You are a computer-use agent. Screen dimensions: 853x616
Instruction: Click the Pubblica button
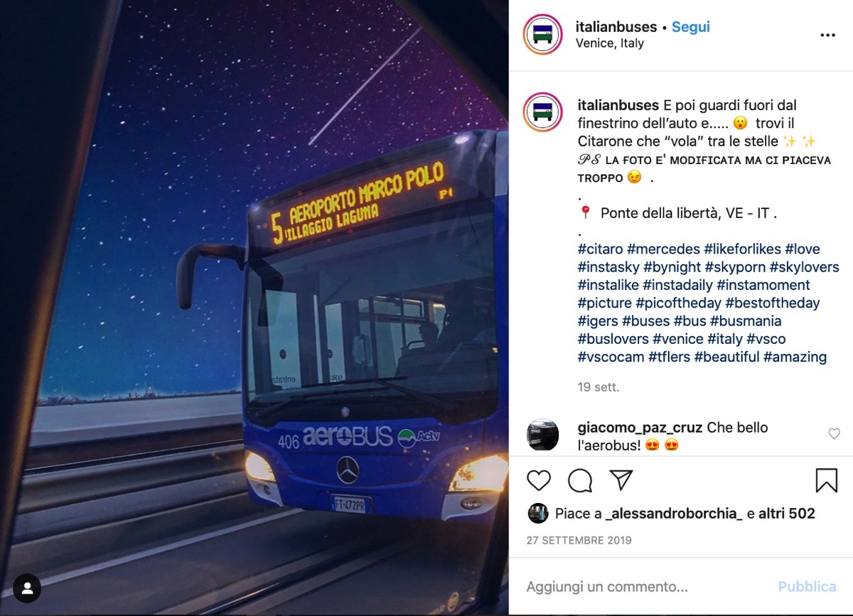[807, 587]
